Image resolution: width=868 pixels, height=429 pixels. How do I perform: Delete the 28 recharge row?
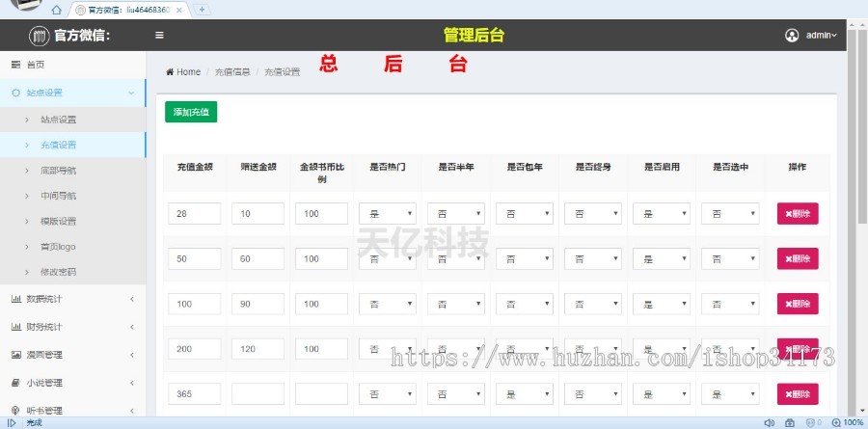point(798,214)
